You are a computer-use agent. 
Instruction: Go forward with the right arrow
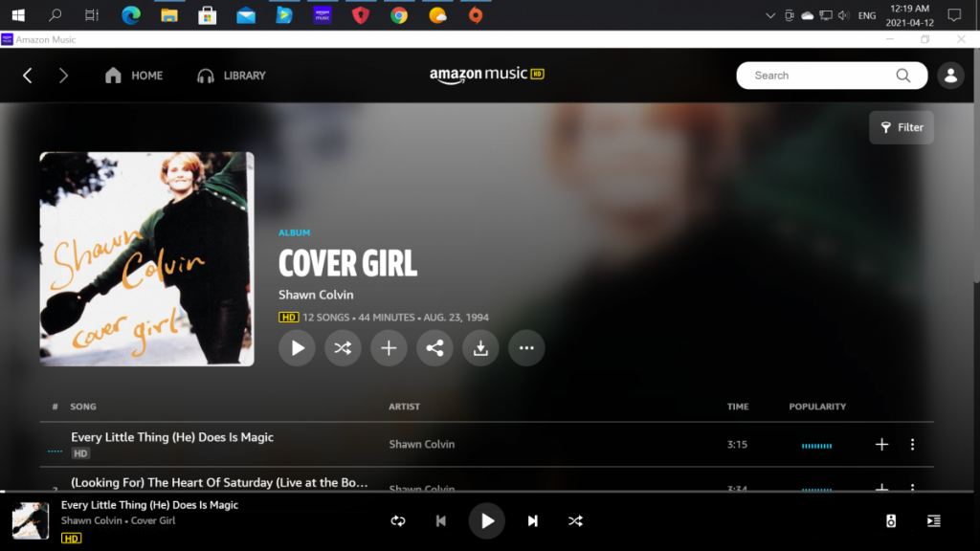coord(63,76)
